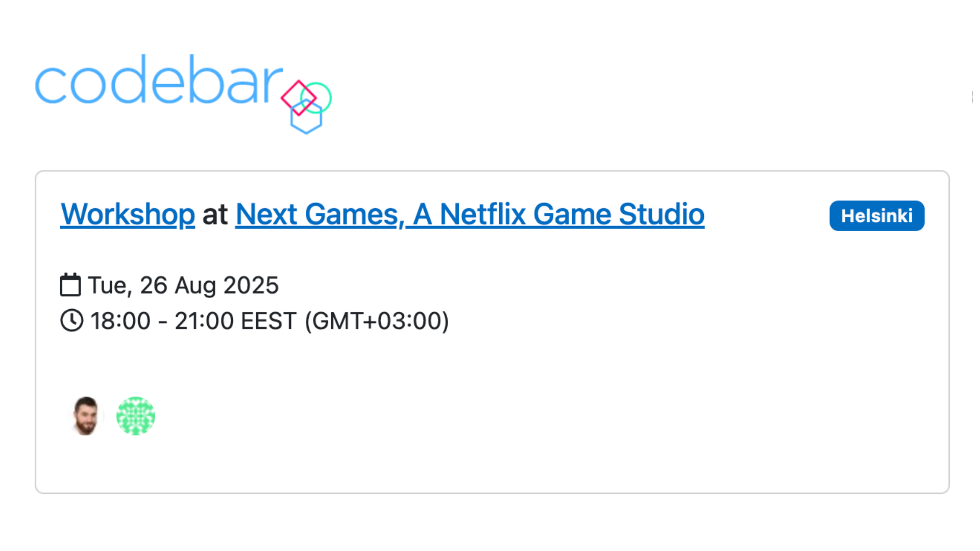This screenshot has height=551, width=980.
Task: Click the 21:00 end time
Action: (x=204, y=321)
